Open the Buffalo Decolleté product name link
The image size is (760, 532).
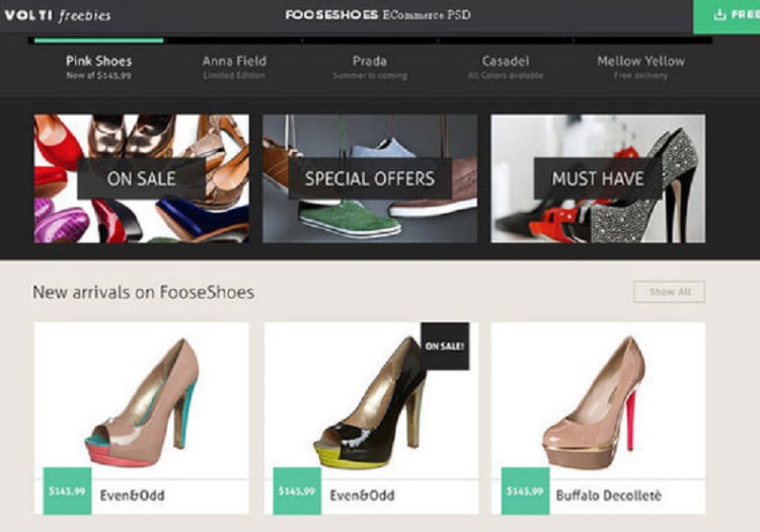click(x=609, y=496)
